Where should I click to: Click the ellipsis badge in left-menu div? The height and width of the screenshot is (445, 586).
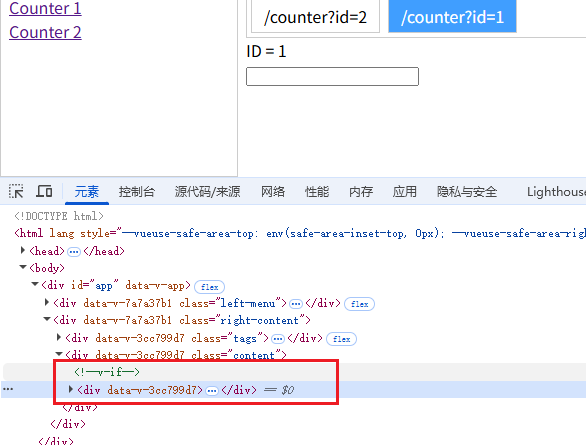tap(296, 304)
